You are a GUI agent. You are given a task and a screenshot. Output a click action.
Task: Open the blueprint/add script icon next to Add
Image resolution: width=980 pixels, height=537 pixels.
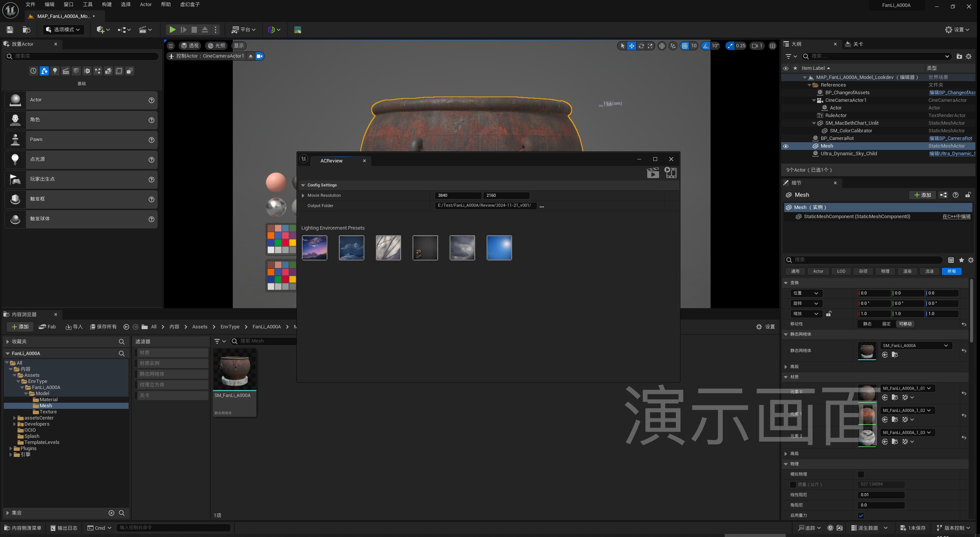point(943,195)
